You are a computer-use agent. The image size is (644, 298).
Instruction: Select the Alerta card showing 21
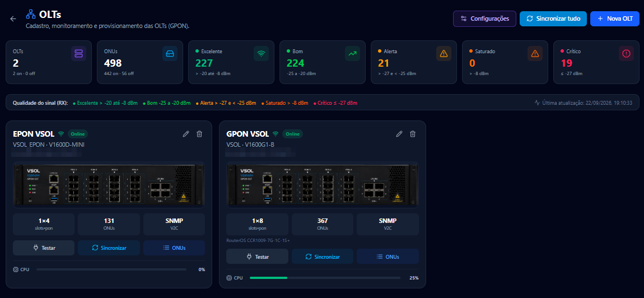pos(414,62)
